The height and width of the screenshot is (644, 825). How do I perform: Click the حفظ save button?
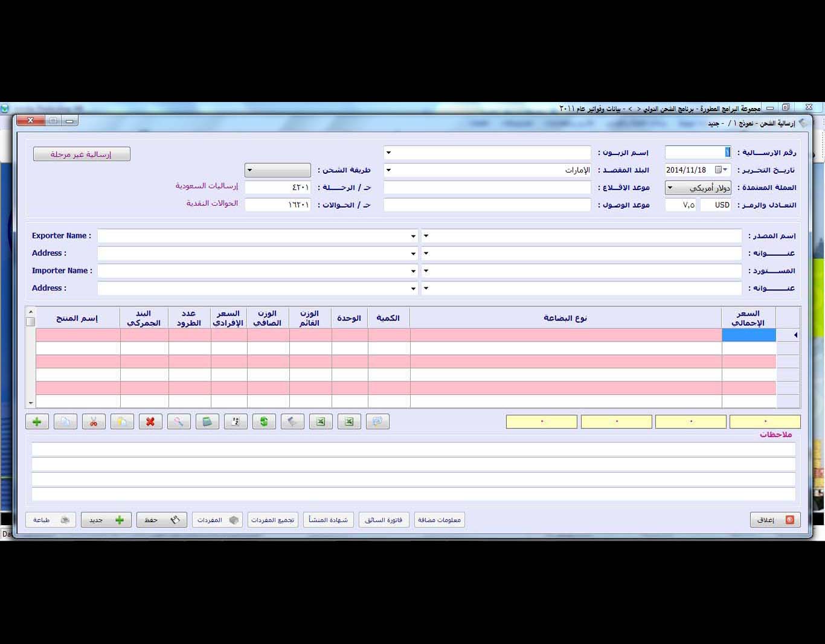[x=162, y=520]
